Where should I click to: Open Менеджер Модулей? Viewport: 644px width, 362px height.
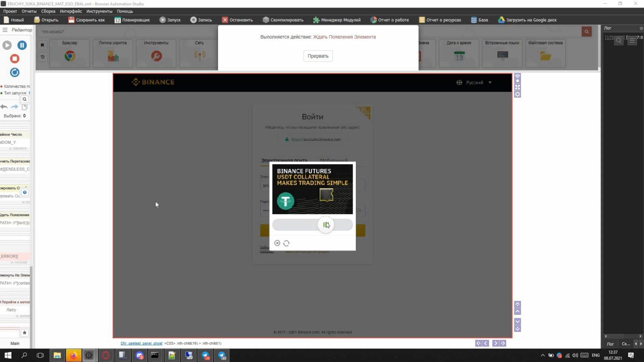[x=337, y=20]
